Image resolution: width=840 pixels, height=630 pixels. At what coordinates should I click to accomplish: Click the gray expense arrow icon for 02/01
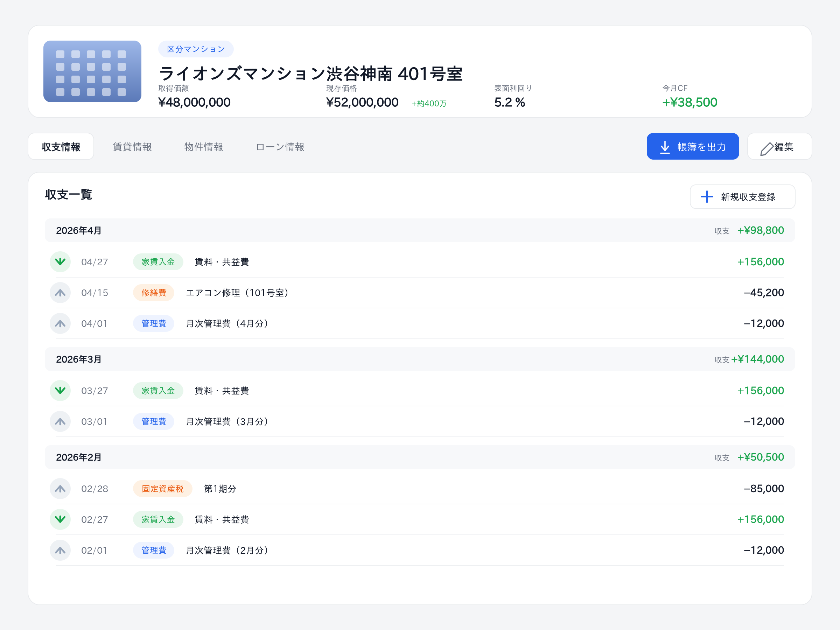[x=60, y=550]
